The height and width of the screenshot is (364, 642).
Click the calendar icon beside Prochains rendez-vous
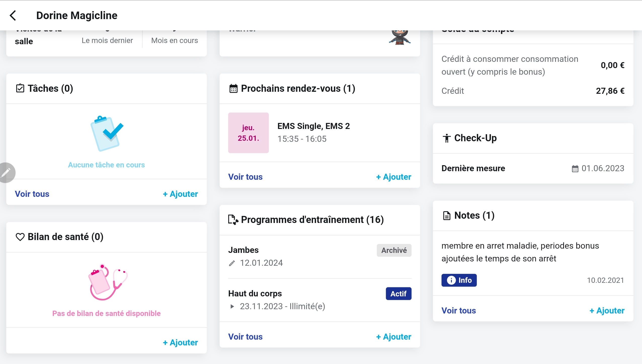point(233,88)
